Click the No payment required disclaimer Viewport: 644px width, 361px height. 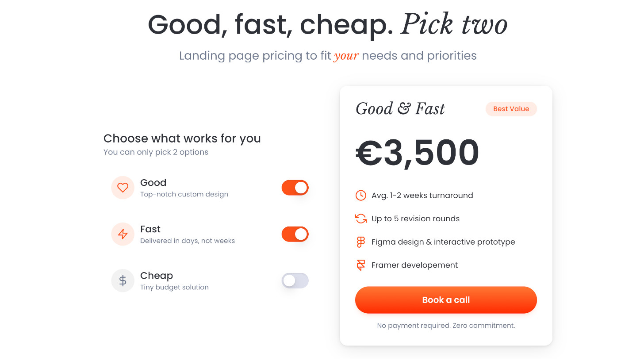pyautogui.click(x=446, y=325)
